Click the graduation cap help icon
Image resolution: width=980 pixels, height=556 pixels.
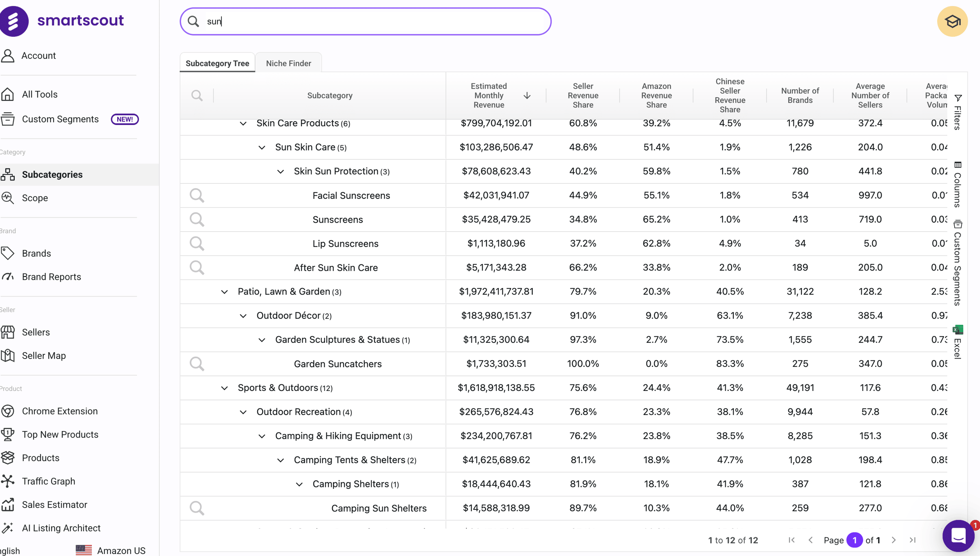952,21
